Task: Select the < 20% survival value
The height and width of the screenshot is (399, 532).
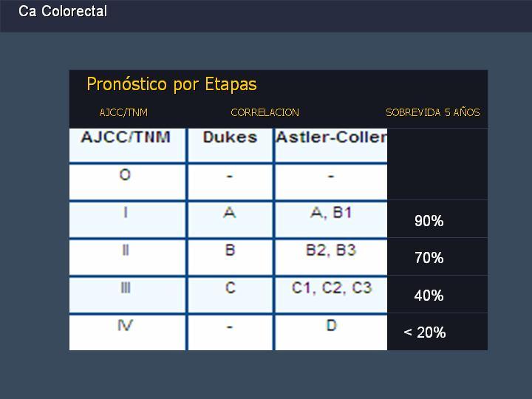Action: coord(425,332)
